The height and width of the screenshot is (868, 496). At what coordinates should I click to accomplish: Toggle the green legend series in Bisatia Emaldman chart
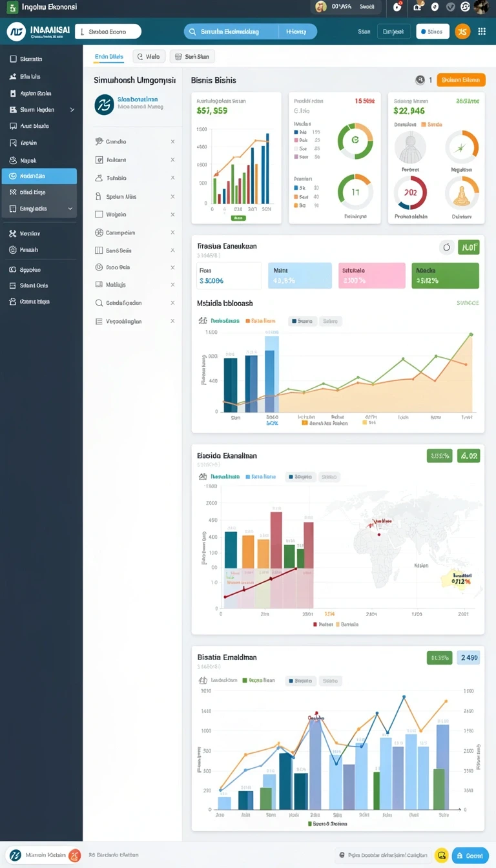coord(260,681)
